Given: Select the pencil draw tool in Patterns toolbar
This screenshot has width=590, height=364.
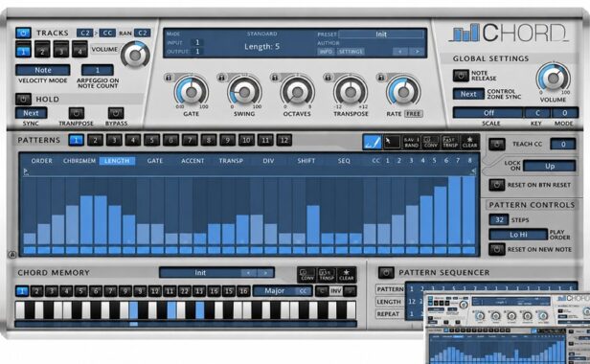Looking at the screenshot, I should pyautogui.click(x=373, y=143).
